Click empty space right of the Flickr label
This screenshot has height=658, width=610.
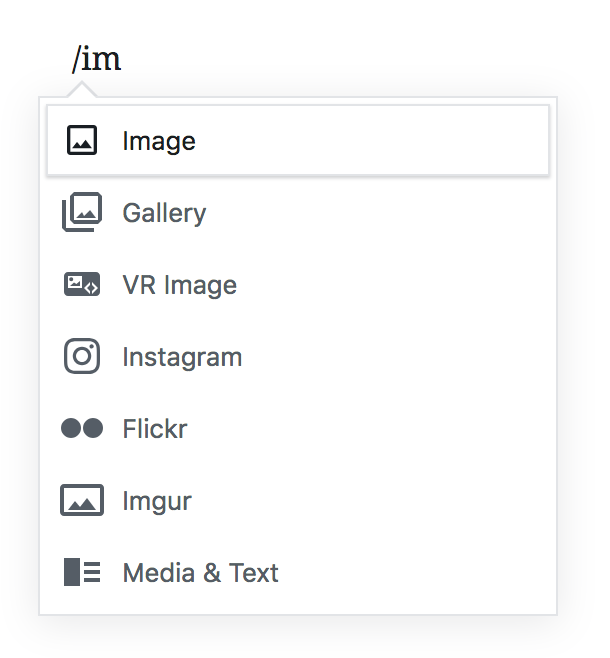[x=380, y=429]
